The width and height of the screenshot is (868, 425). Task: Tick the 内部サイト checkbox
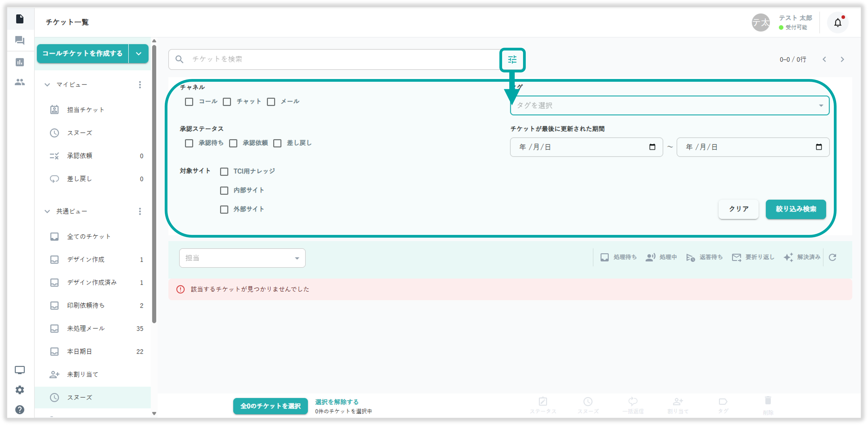[224, 191]
